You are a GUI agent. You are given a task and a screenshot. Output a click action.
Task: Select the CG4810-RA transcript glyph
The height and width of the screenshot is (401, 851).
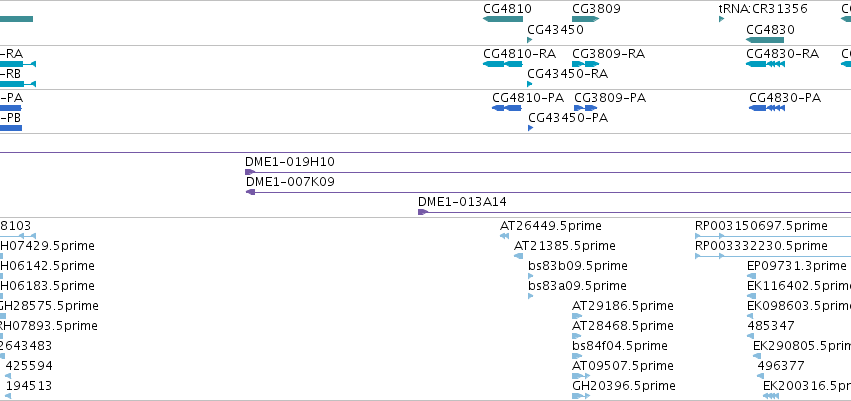[502, 64]
